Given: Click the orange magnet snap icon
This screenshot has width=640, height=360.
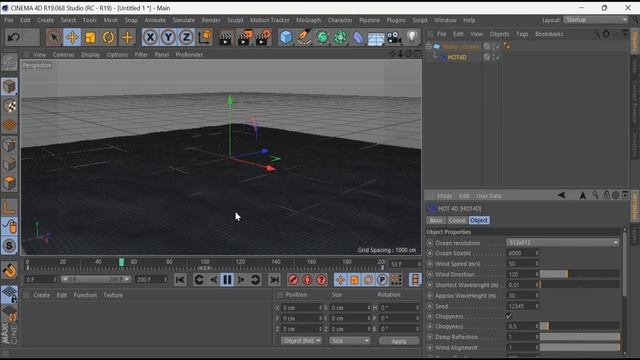Looking at the screenshot, I should coord(9,270).
